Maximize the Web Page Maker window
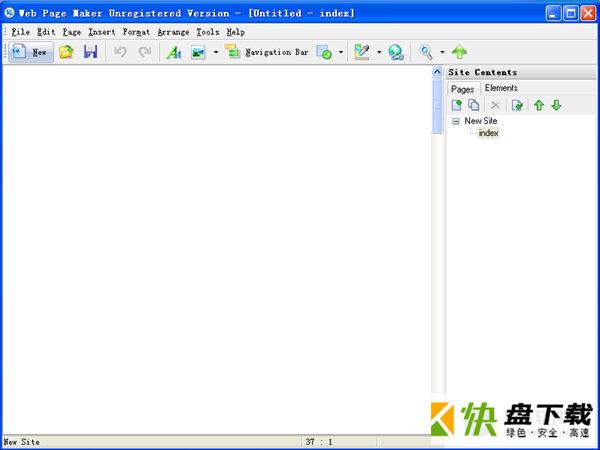 click(x=571, y=13)
